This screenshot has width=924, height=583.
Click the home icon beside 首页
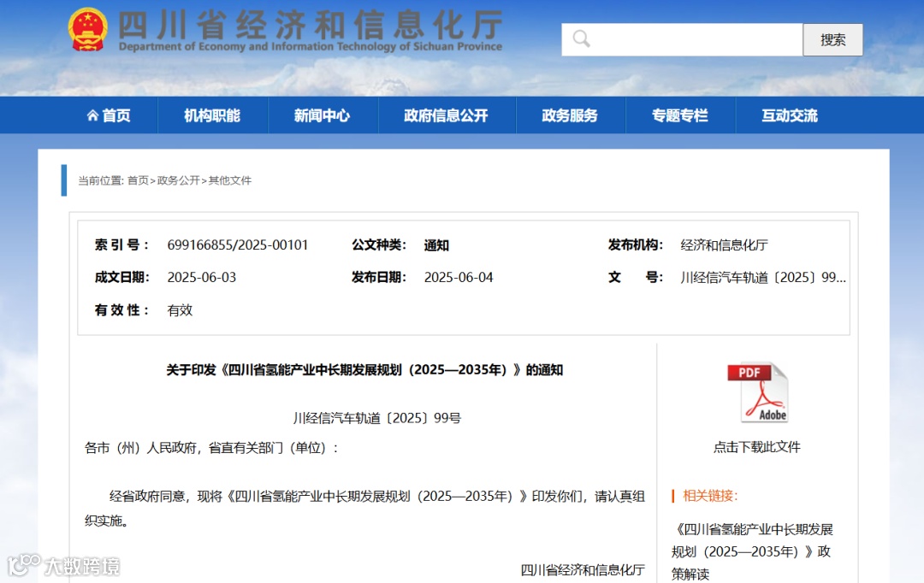tap(92, 115)
